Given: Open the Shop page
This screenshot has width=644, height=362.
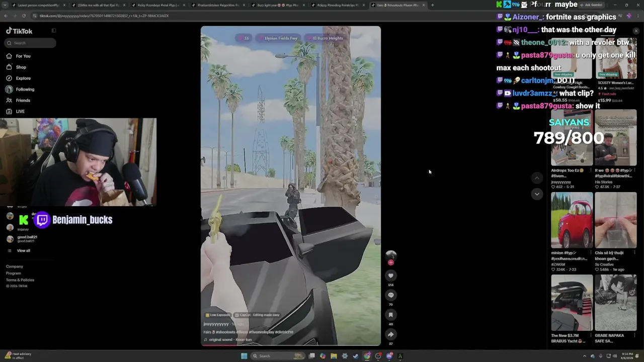Looking at the screenshot, I should [16, 67].
